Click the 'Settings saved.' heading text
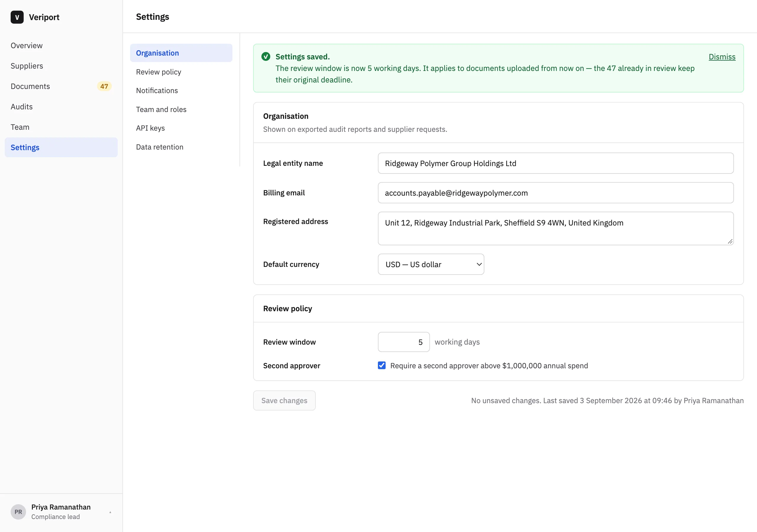This screenshot has height=532, width=757. pos(302,57)
